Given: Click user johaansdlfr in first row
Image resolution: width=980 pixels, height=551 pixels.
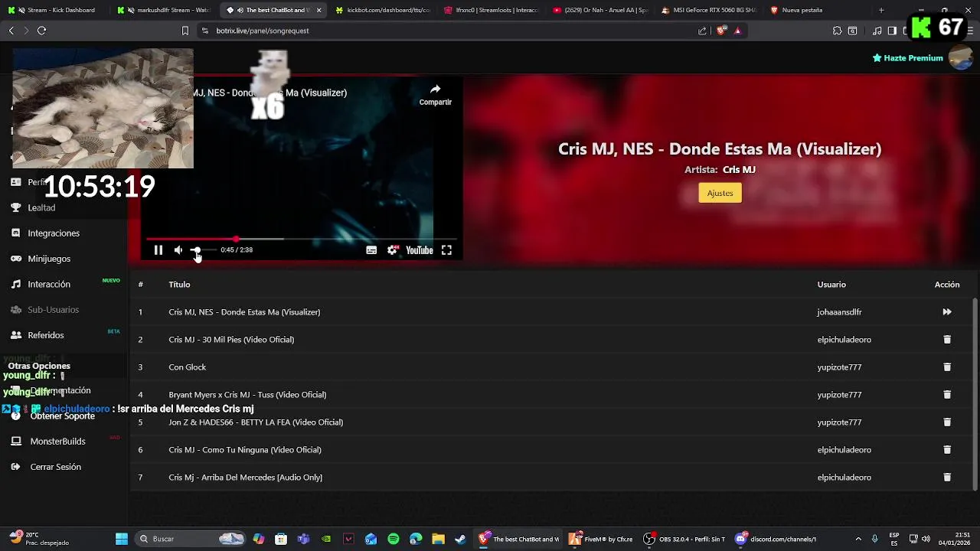Looking at the screenshot, I should tap(839, 312).
